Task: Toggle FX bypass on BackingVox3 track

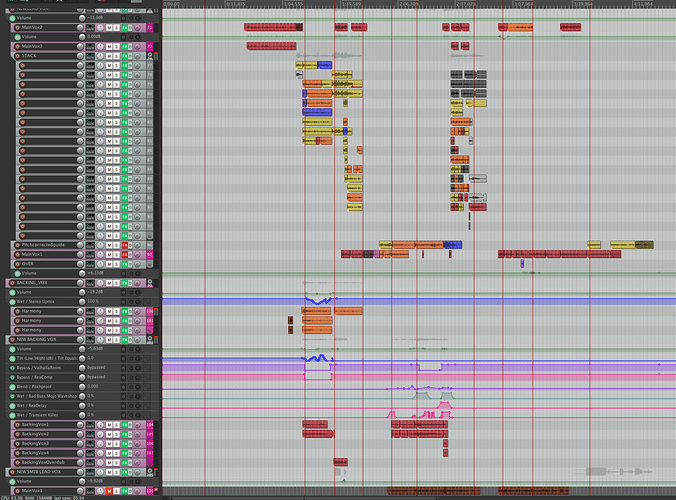Action: pos(130,444)
